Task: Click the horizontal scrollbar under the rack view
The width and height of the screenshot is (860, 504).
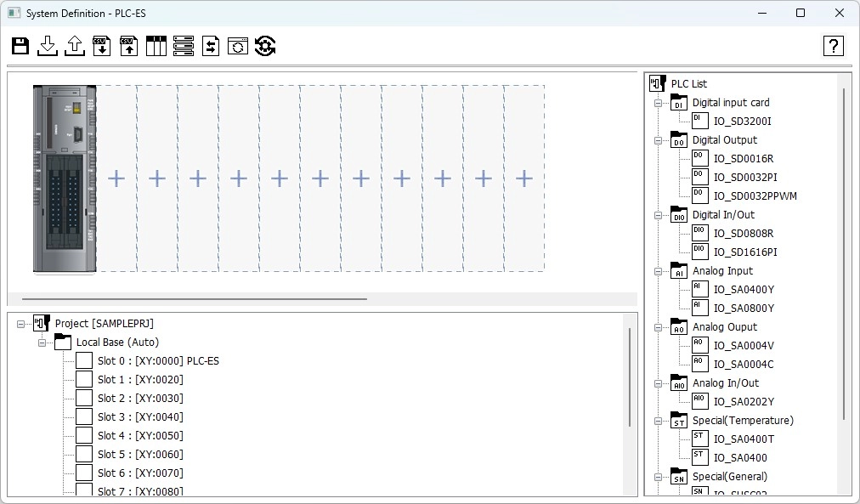Action: (194, 299)
